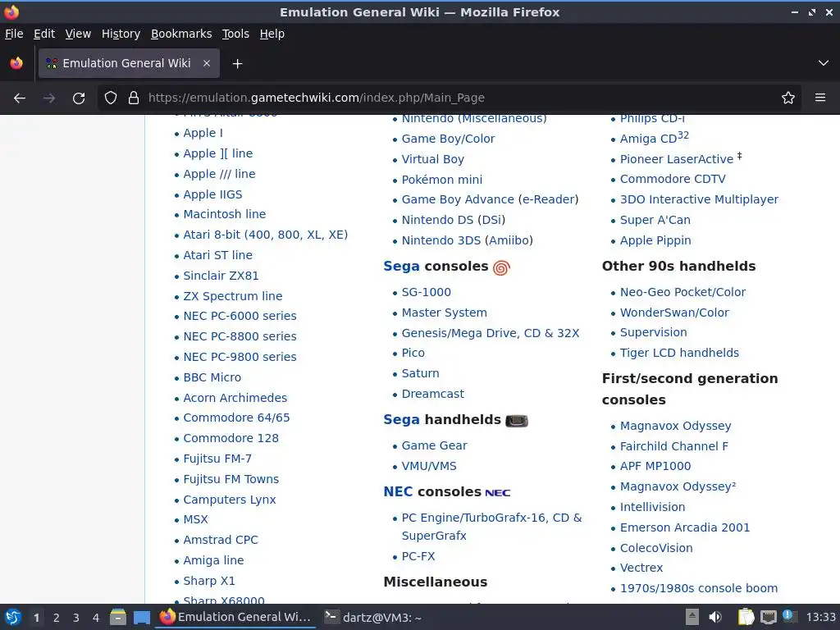Open the 1970s/1980s console boom link

(699, 588)
